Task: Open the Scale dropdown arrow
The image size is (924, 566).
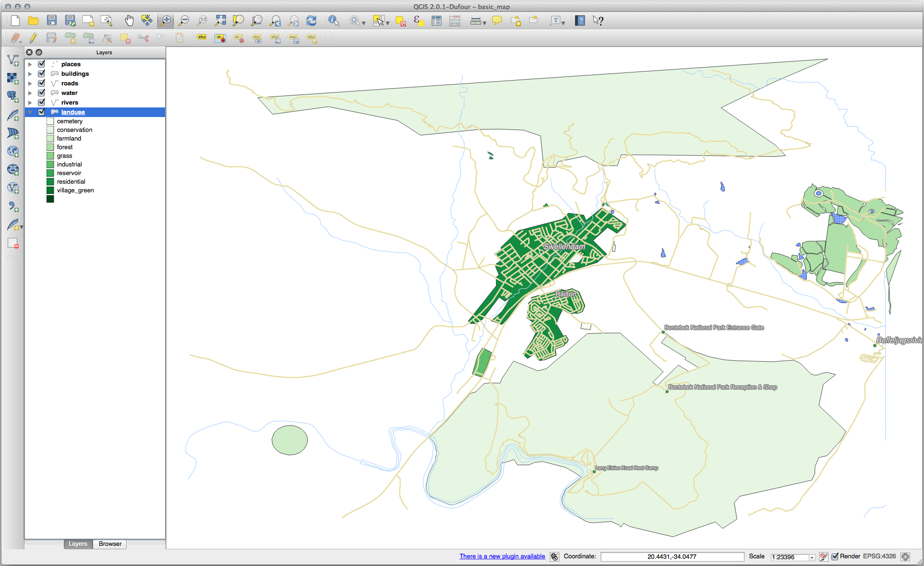Action: point(812,557)
